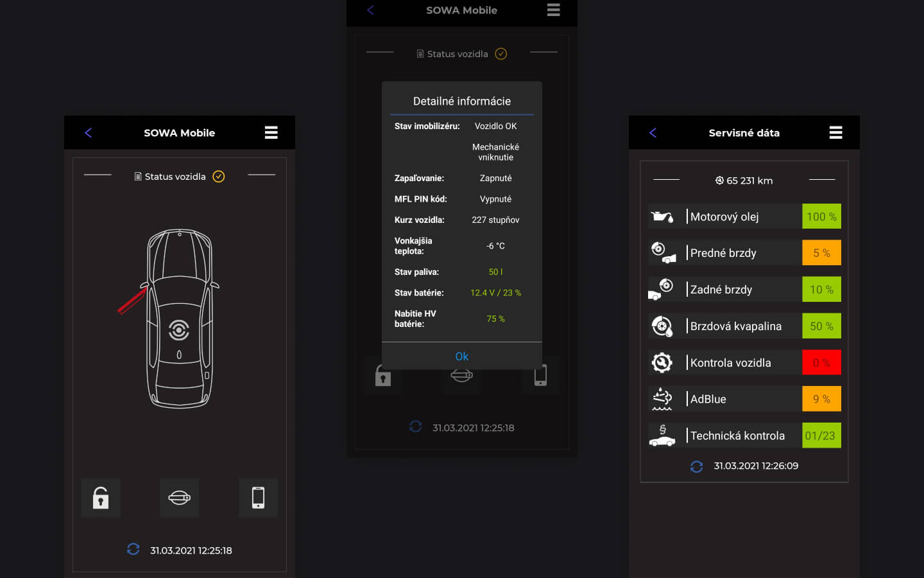The width and height of the screenshot is (924, 578).
Task: Tap the phone icon behind the dialog
Action: [541, 375]
